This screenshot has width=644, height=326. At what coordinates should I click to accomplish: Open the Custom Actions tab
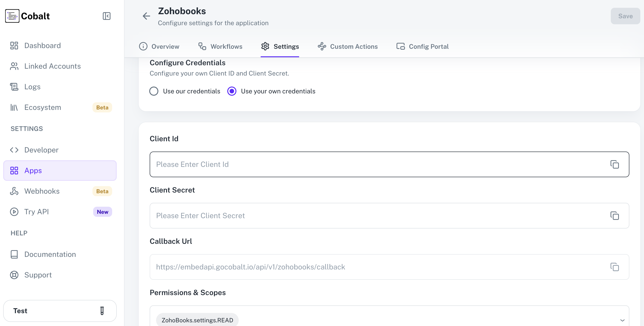pos(347,46)
